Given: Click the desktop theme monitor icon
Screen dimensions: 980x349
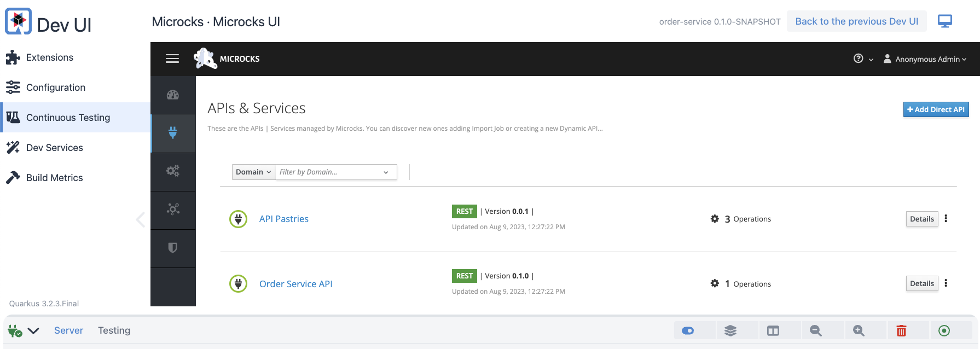Looking at the screenshot, I should [x=945, y=21].
